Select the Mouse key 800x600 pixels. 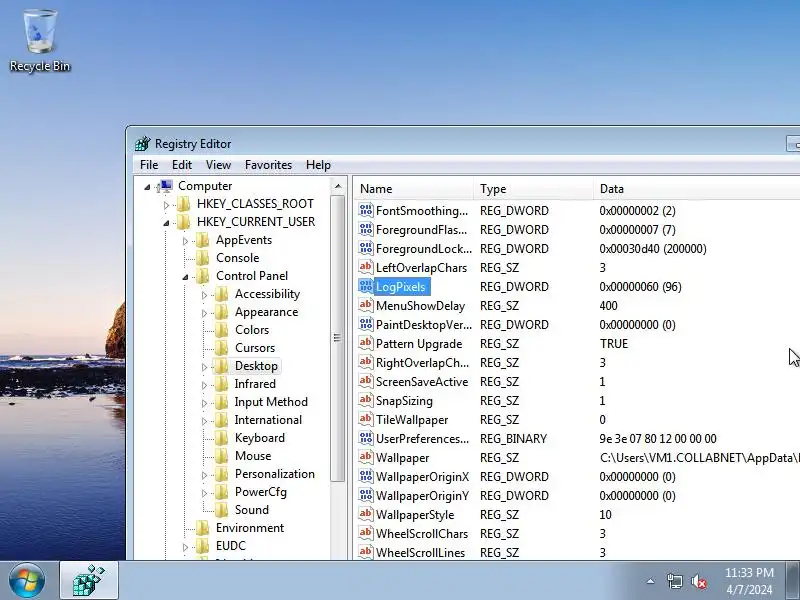point(253,456)
